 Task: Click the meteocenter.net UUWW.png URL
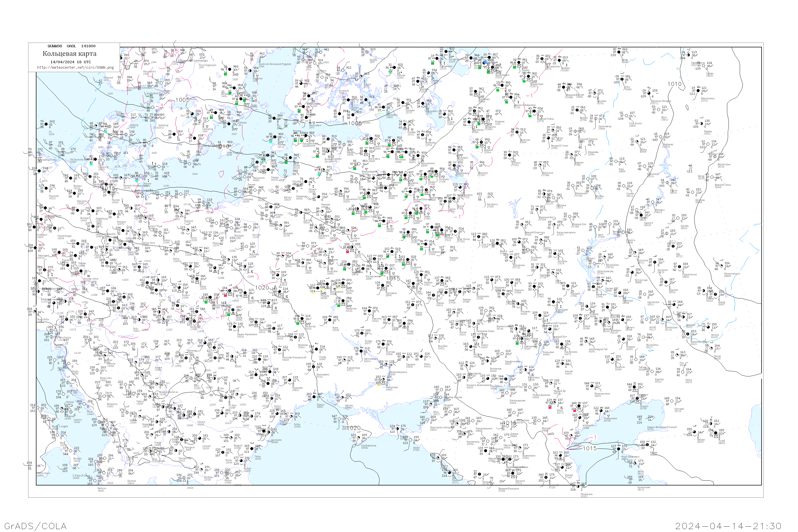point(75,68)
